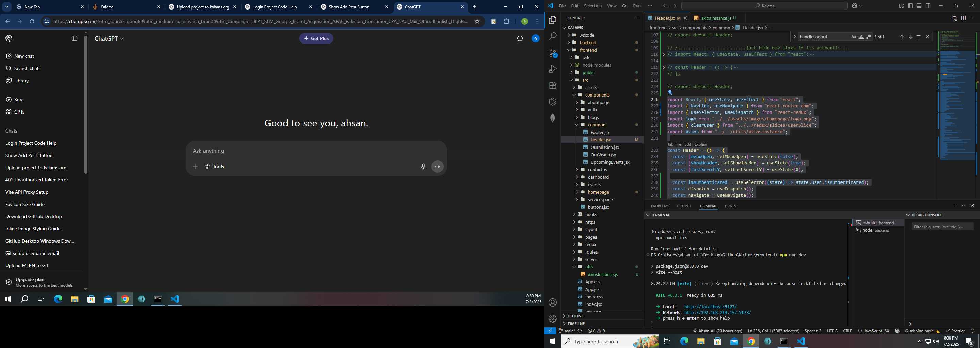Reload the ChatGPT page

point(32,22)
